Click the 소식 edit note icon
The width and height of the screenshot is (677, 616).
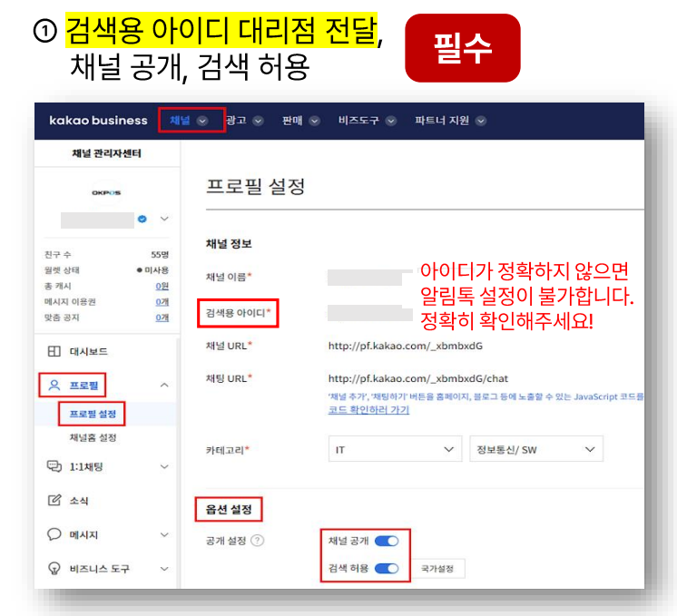coord(54,501)
